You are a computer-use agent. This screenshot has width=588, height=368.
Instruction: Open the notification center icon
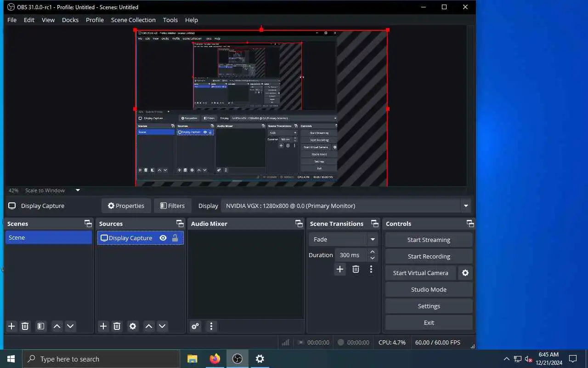coord(573,359)
